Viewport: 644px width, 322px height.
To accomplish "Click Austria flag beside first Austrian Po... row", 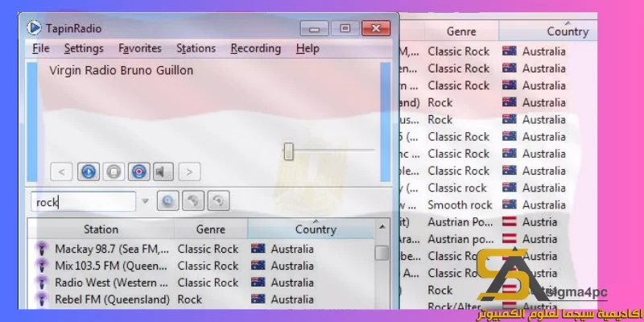I will click(510, 222).
